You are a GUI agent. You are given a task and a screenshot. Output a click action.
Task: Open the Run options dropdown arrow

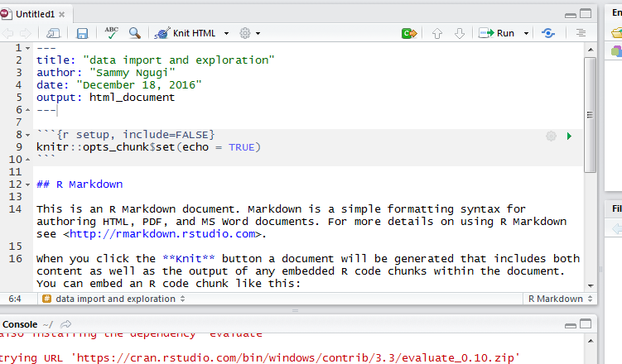(527, 34)
